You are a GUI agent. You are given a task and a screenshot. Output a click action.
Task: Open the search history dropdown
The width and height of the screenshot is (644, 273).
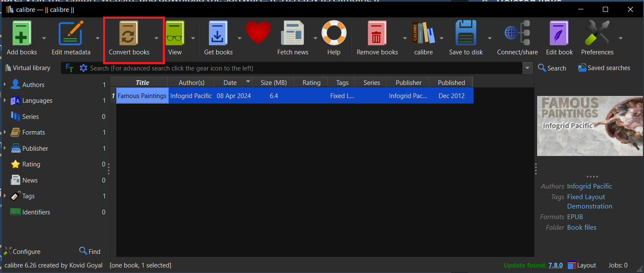tap(527, 68)
